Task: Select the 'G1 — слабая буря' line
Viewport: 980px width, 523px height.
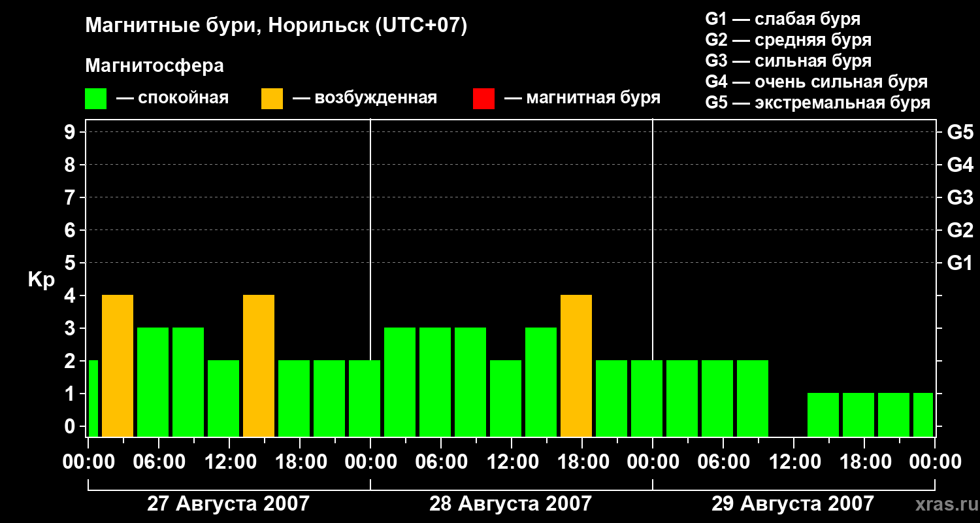Action: pos(783,19)
